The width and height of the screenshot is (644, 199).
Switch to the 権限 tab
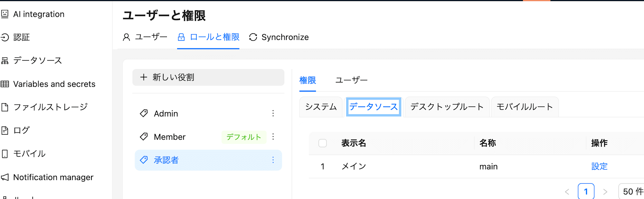point(308,80)
